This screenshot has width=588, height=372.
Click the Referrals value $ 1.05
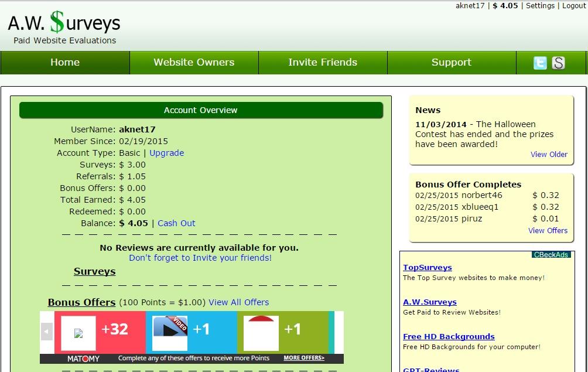[x=132, y=176]
